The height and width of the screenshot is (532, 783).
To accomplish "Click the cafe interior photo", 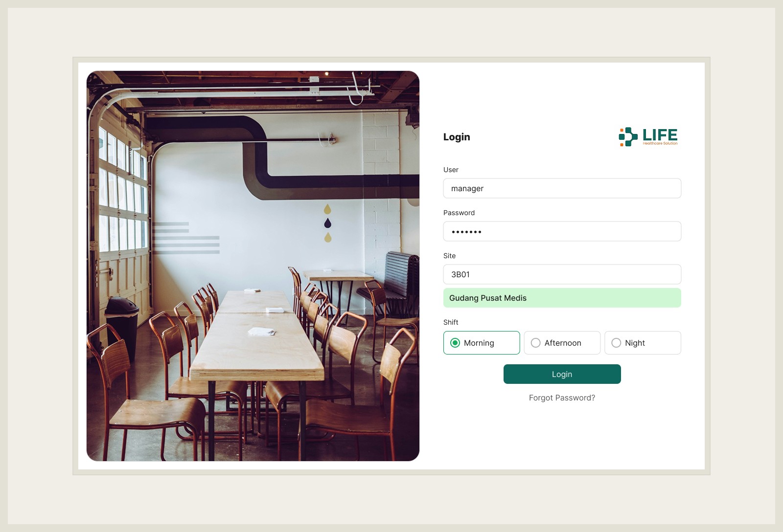I will [x=253, y=266].
